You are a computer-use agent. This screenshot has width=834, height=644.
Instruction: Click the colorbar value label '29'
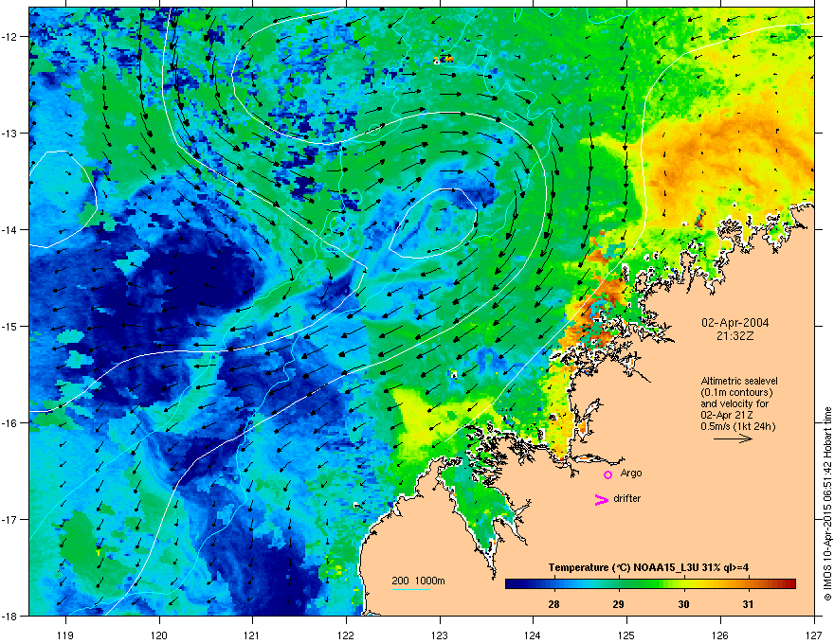tap(618, 604)
